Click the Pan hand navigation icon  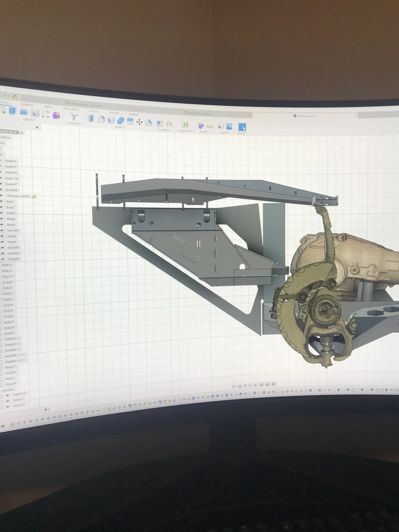click(x=245, y=386)
